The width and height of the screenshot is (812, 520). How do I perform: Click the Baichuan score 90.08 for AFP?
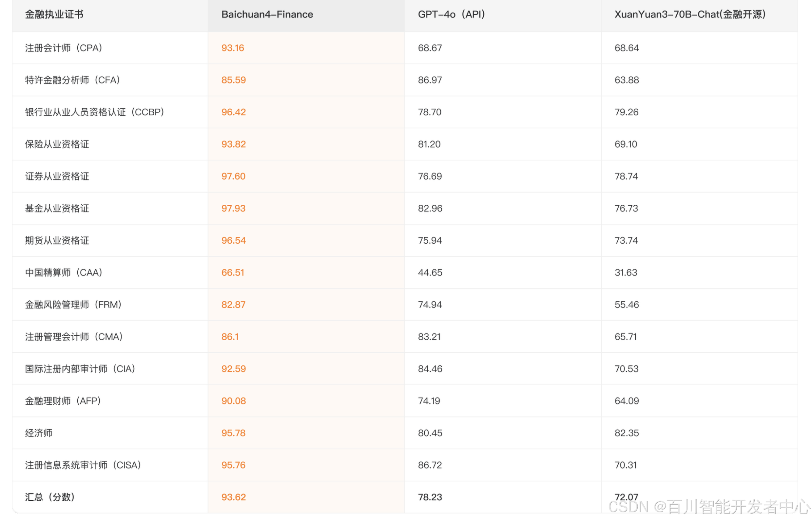[234, 401]
